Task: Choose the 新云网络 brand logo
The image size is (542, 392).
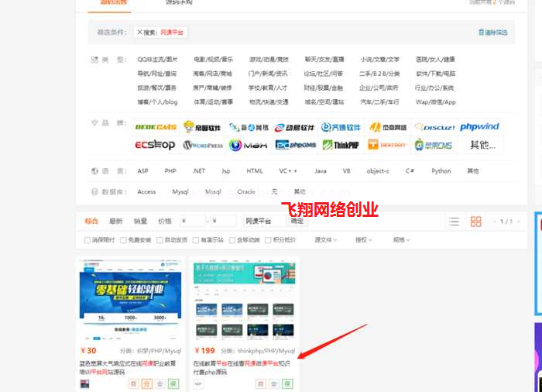Action: (249, 127)
